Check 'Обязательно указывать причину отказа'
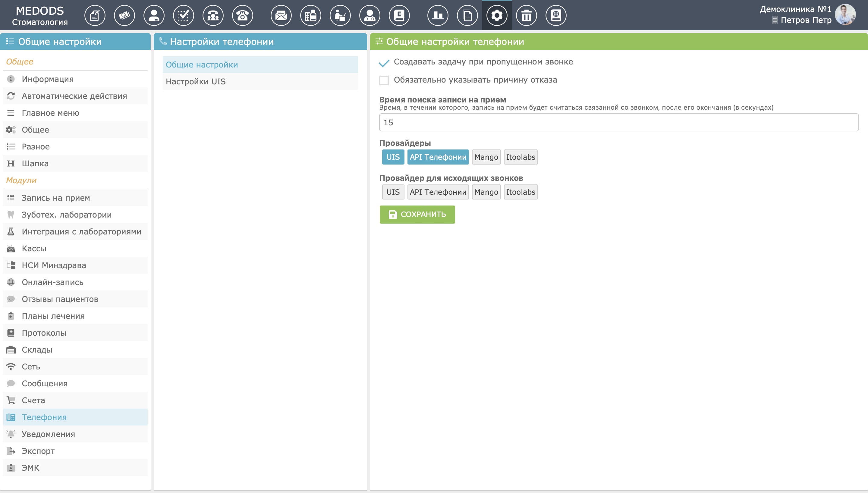The height and width of the screenshot is (493, 868). 384,80
